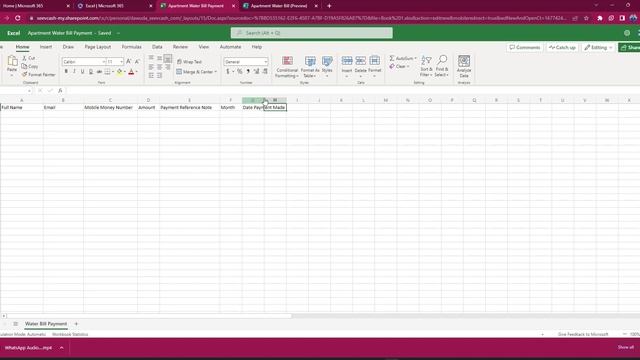This screenshot has height=360, width=640.
Task: Expand the Merge & Center dropdown arrow
Action: pyautogui.click(x=216, y=72)
